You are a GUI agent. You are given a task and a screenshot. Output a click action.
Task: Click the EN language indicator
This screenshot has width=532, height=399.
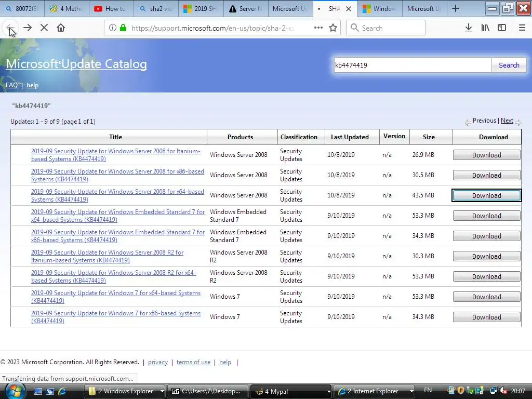tap(428, 390)
